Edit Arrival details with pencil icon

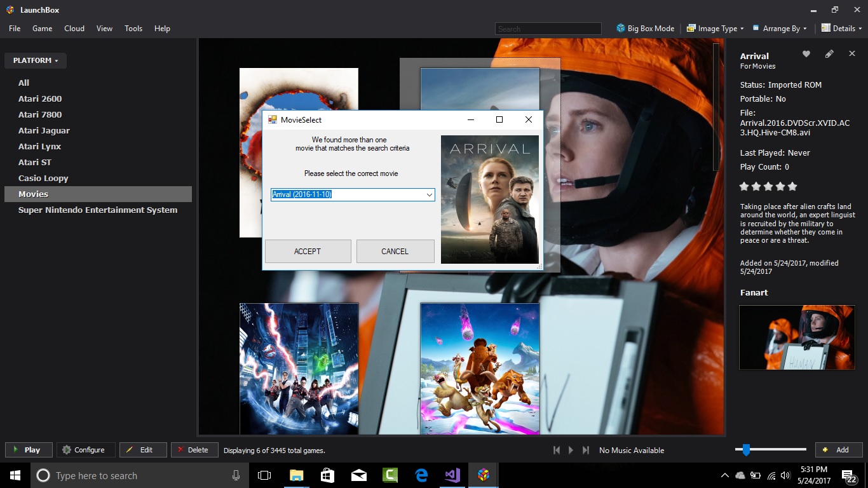point(829,54)
